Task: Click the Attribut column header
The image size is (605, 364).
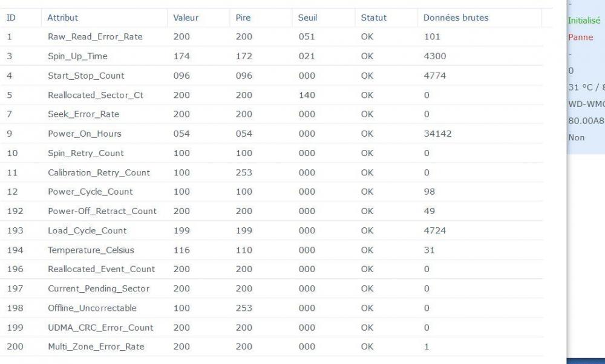Action: (x=63, y=18)
